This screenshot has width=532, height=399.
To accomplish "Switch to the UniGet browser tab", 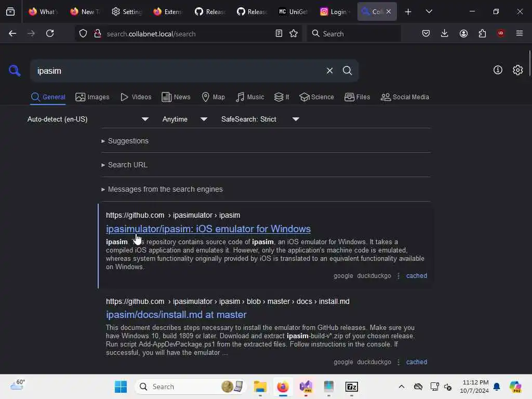I will click(293, 12).
